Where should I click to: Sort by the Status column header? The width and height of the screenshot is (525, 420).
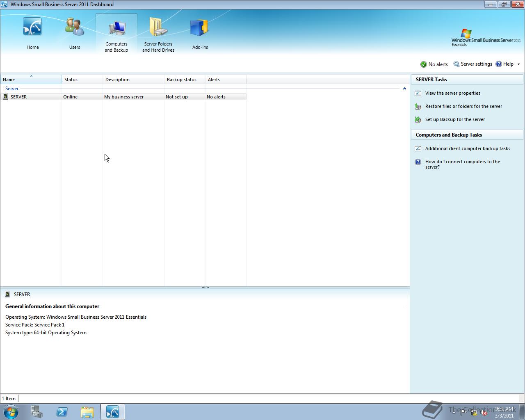pyautogui.click(x=82, y=80)
